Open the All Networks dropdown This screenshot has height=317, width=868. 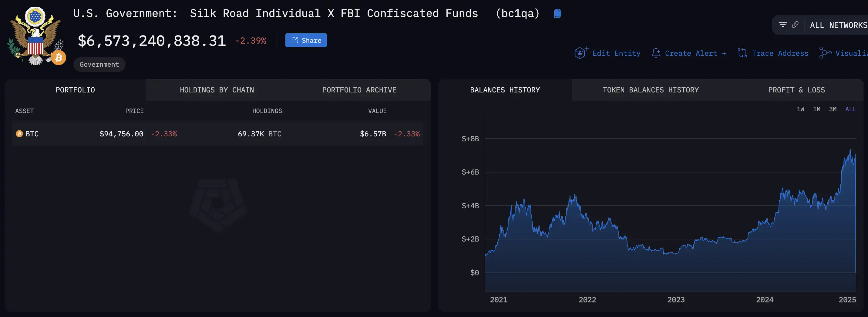point(838,25)
